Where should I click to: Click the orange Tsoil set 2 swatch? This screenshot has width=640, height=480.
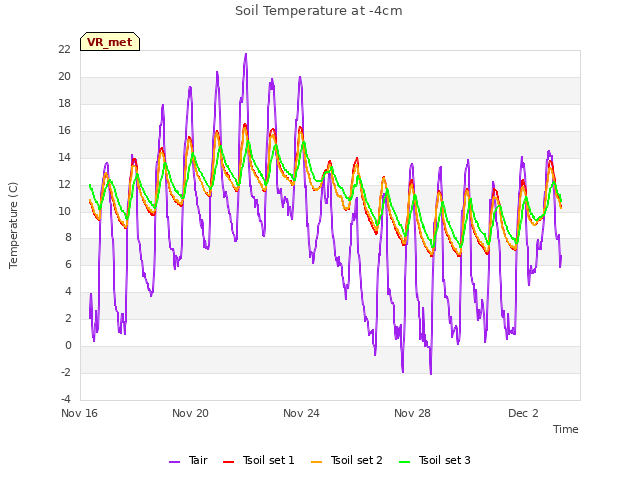coord(317,462)
